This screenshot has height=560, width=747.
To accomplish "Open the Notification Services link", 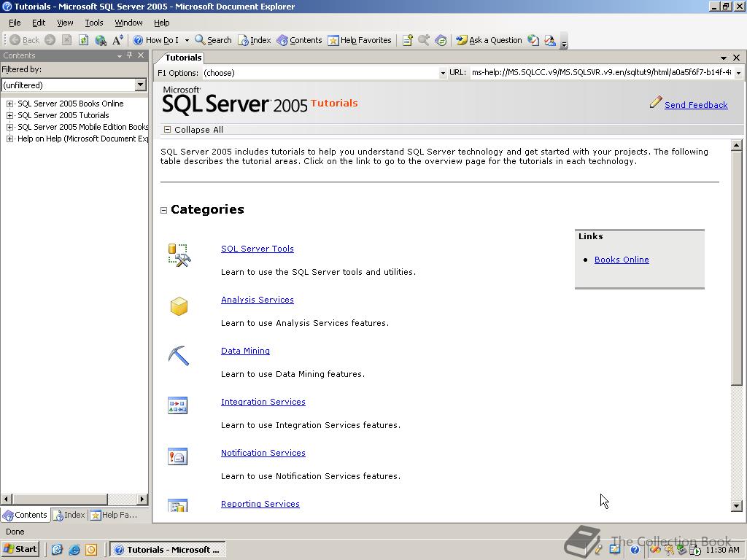I will [x=263, y=452].
